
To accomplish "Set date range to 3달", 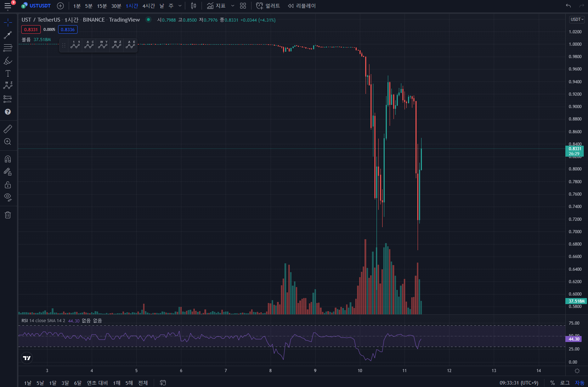I will click(x=65, y=383).
